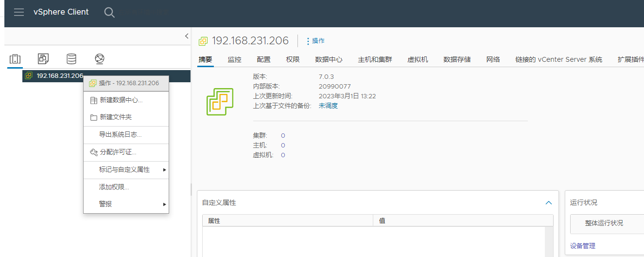This screenshot has width=644, height=257.
Task: Click the 新建数据中心 datacenter icon
Action: click(94, 100)
